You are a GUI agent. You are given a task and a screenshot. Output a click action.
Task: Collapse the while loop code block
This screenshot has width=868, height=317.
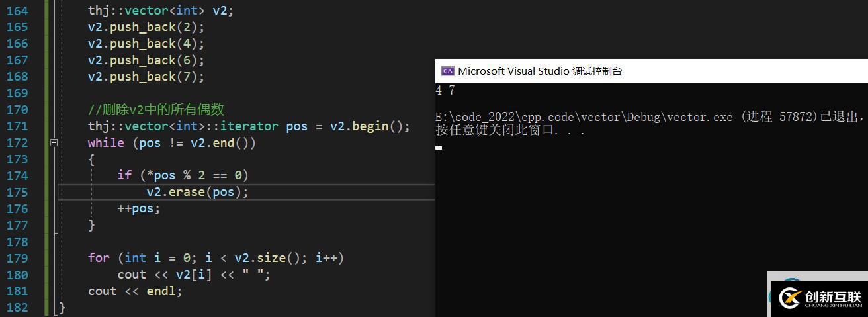click(54, 142)
